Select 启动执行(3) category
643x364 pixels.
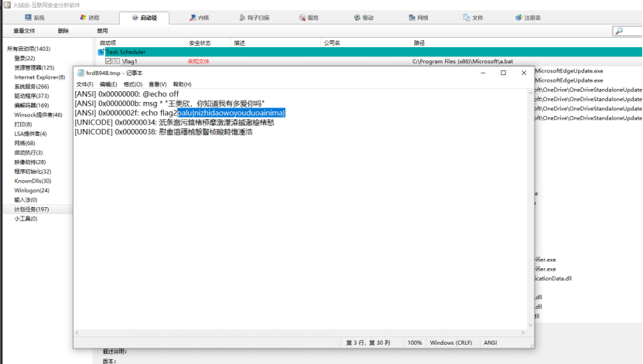point(29,152)
